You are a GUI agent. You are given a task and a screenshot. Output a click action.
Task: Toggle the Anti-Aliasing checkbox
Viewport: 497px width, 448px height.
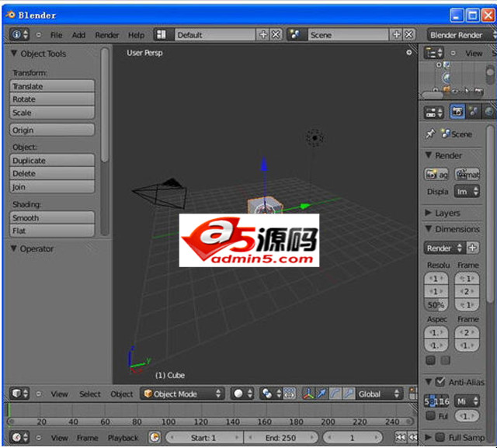click(x=440, y=382)
